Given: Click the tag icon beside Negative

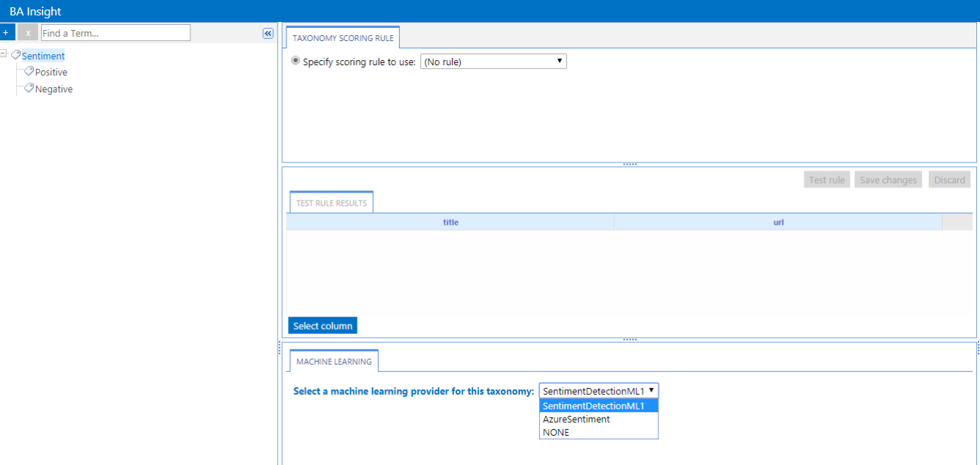Looking at the screenshot, I should pyautogui.click(x=29, y=89).
